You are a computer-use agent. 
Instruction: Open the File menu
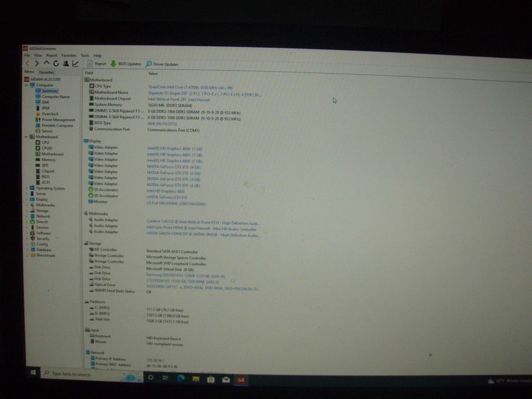click(27, 55)
